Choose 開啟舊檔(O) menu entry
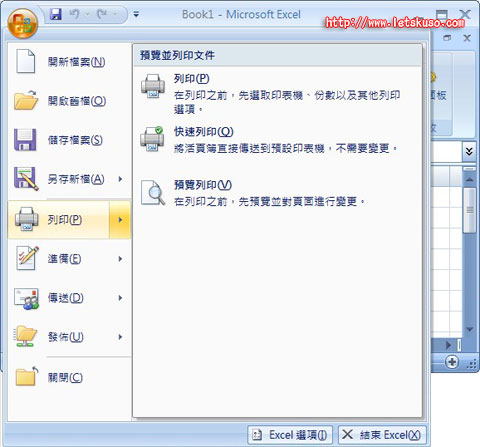Screen dimensions: 480x447 pyautogui.click(x=69, y=100)
